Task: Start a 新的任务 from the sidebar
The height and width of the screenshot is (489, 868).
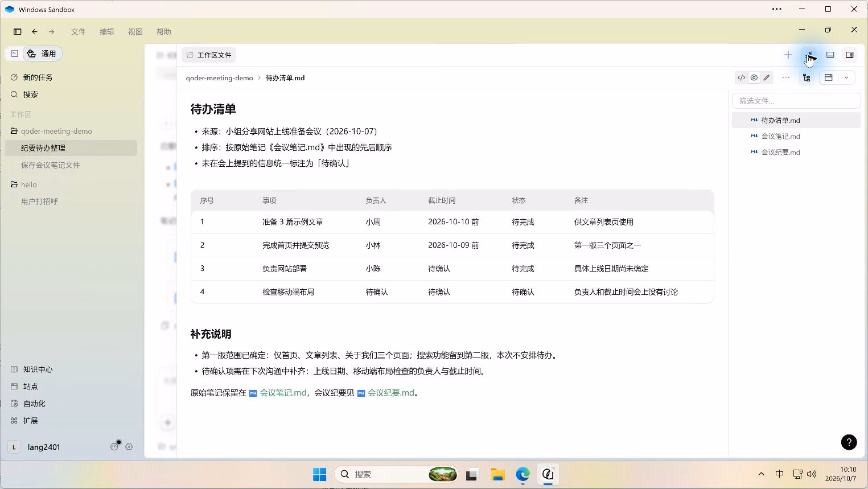Action: 38,77
